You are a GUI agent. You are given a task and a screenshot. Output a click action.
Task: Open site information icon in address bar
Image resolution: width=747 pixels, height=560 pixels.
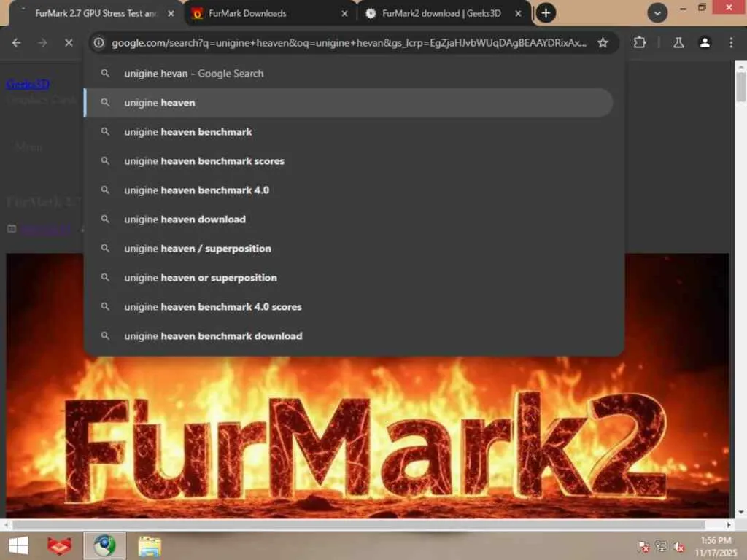pyautogui.click(x=98, y=43)
